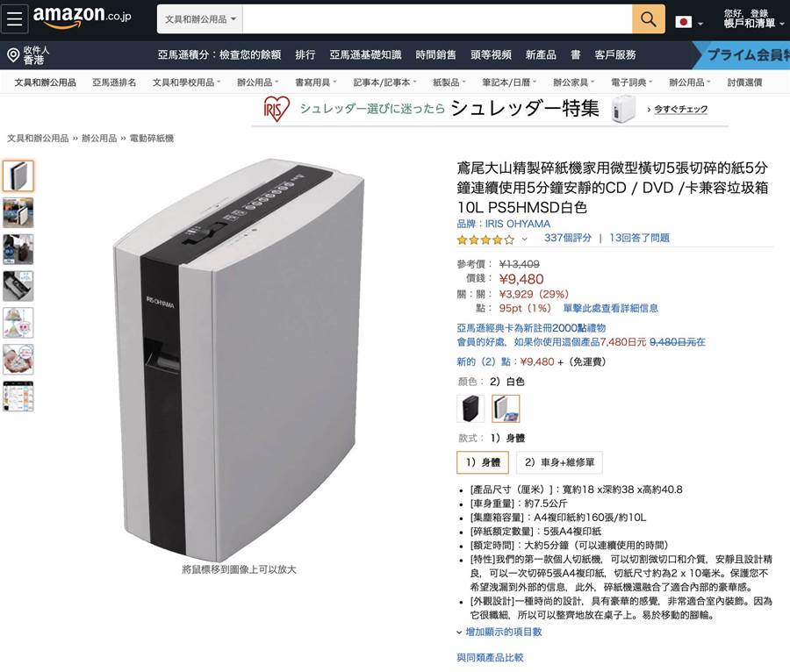Viewport: 790px width, 672px height.
Task: Open the 337個評分 reviews link
Action: coord(567,238)
